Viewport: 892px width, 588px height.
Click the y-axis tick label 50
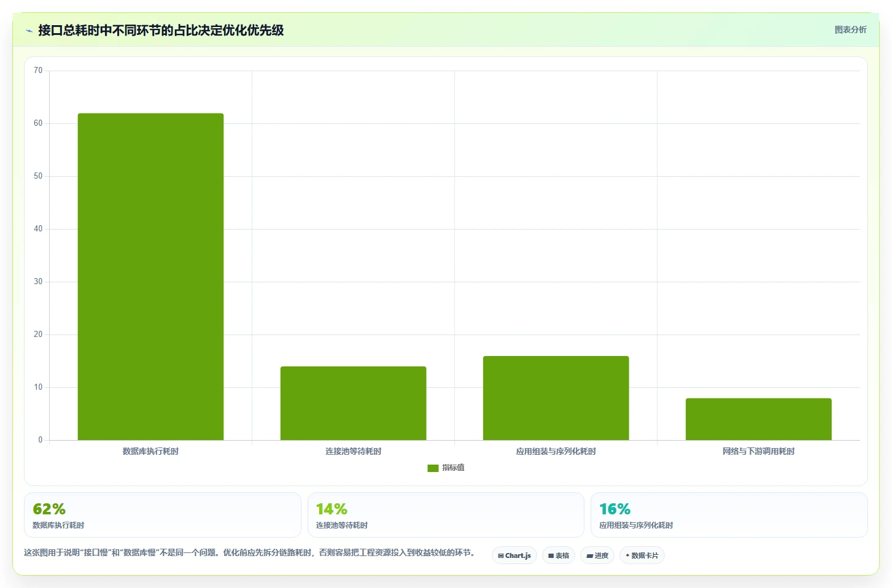(38, 176)
